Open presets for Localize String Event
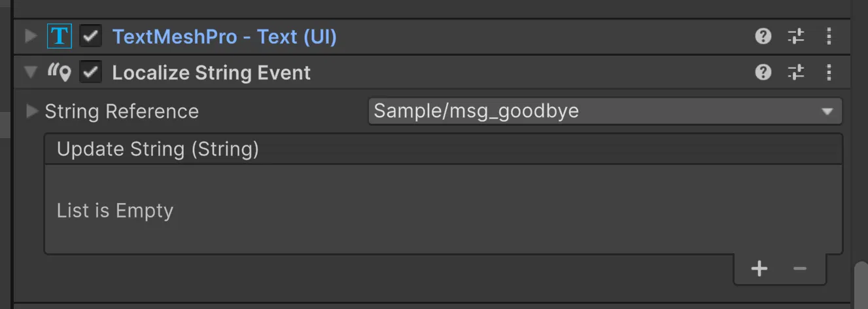 pos(796,72)
